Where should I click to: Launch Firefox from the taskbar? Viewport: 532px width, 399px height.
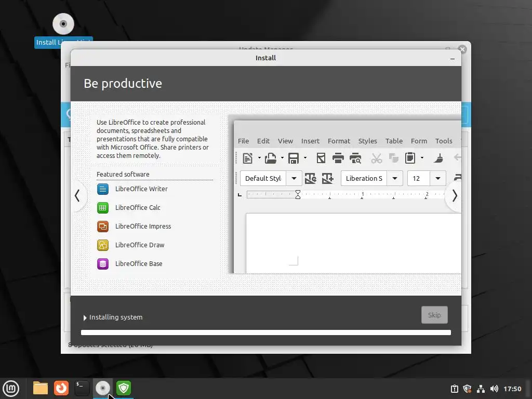(61, 388)
